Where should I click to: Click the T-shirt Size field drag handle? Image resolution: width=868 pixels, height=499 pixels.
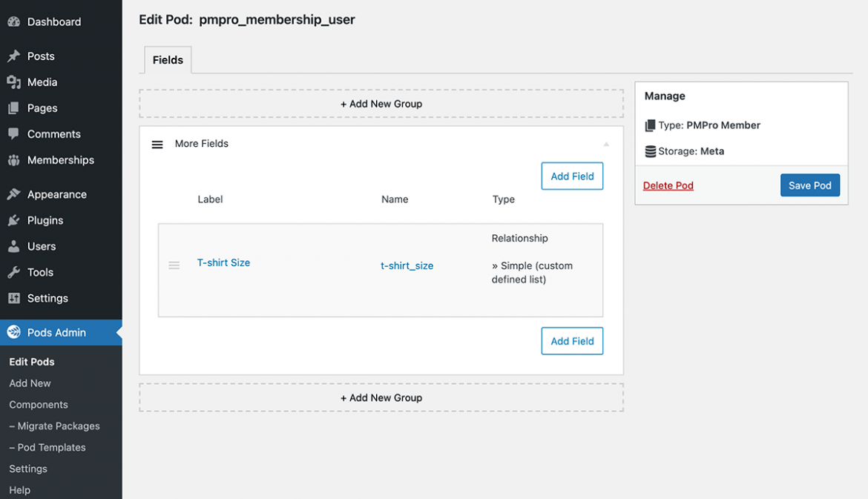coord(174,265)
